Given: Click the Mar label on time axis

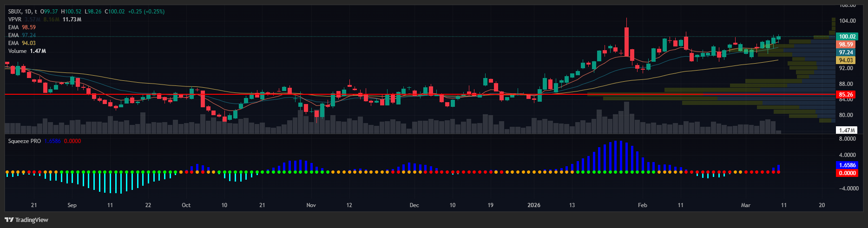Looking at the screenshot, I should tap(746, 205).
